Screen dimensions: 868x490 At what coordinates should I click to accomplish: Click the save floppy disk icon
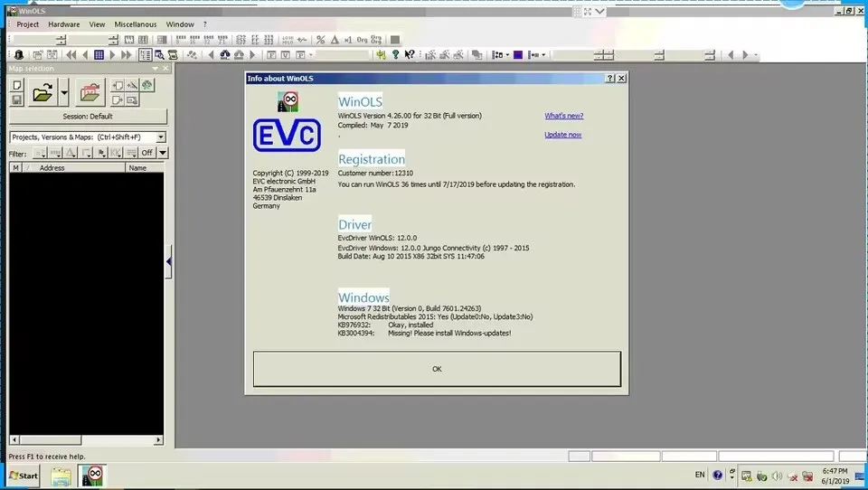pos(17,99)
